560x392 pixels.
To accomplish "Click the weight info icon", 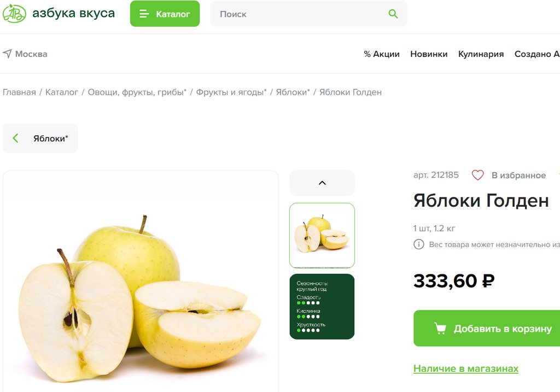I will click(x=418, y=244).
